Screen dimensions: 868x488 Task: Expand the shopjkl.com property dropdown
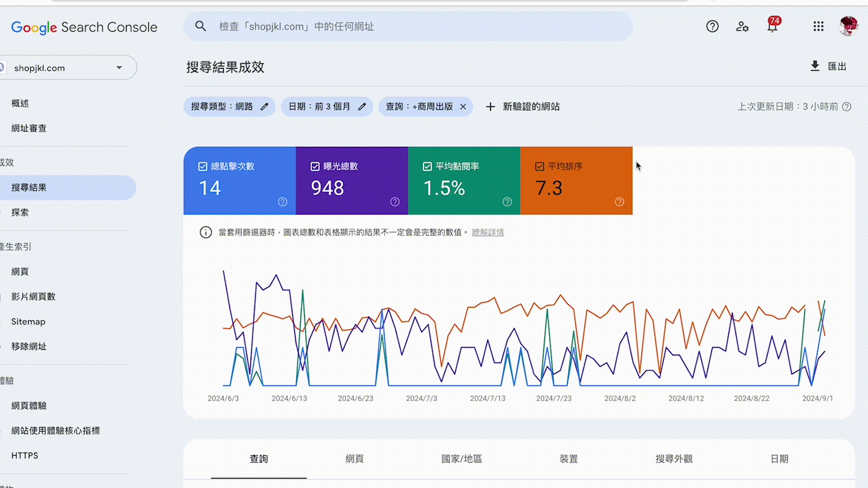119,68
